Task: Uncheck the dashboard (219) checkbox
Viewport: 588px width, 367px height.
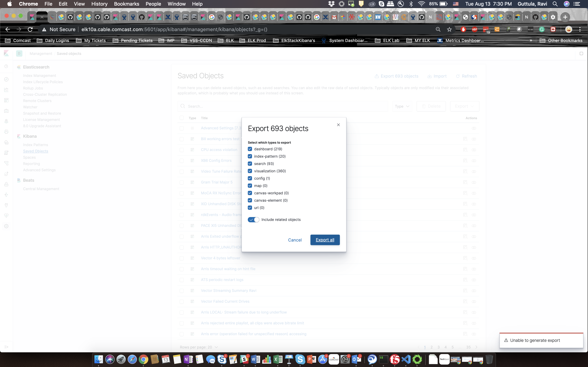Action: (250, 149)
